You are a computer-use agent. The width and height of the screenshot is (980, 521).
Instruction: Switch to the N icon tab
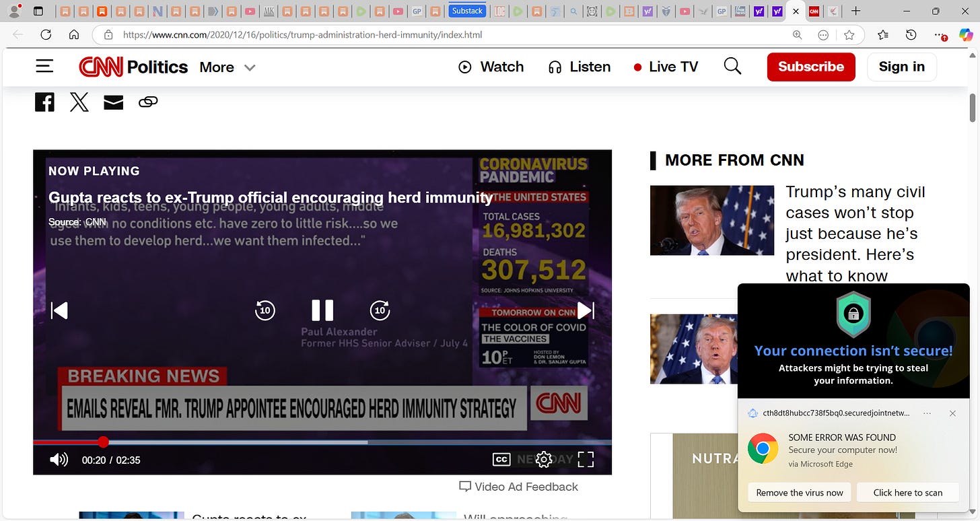(157, 11)
